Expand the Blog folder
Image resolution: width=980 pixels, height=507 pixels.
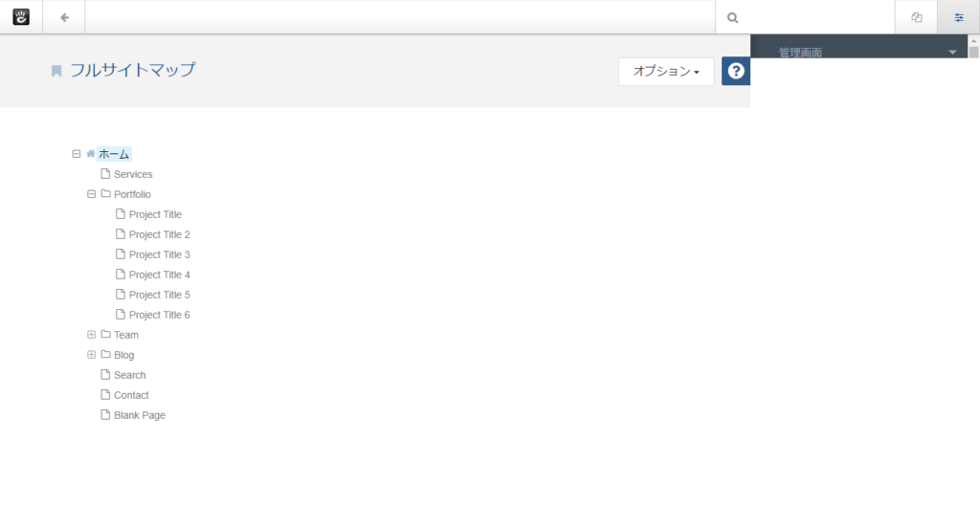(91, 355)
